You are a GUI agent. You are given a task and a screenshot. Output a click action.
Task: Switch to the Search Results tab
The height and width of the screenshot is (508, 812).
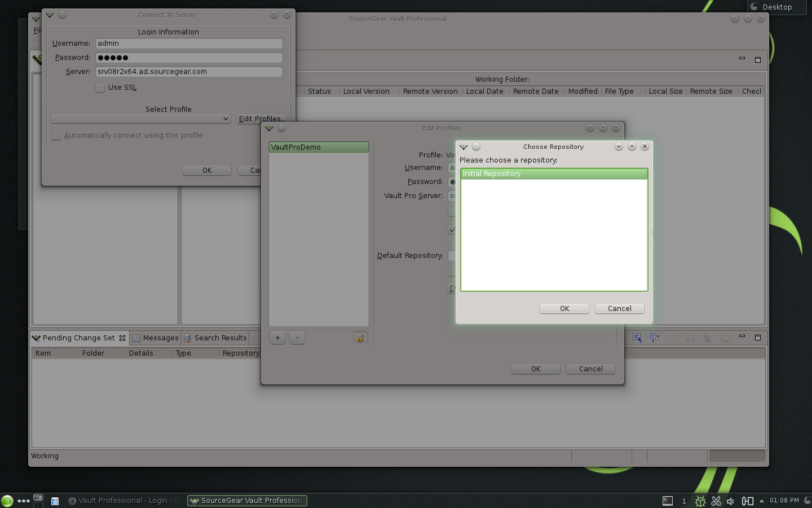pyautogui.click(x=215, y=338)
